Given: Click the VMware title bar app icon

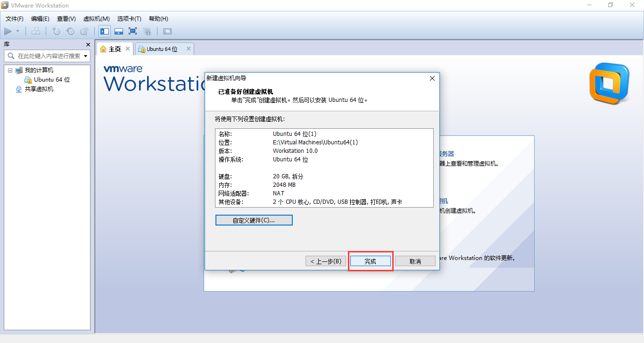Looking at the screenshot, I should 5,5.
